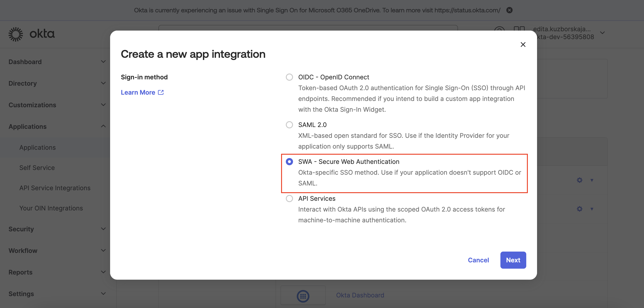Select OIDC - OpenID Connect radio button
Image resolution: width=644 pixels, height=308 pixels.
click(289, 77)
